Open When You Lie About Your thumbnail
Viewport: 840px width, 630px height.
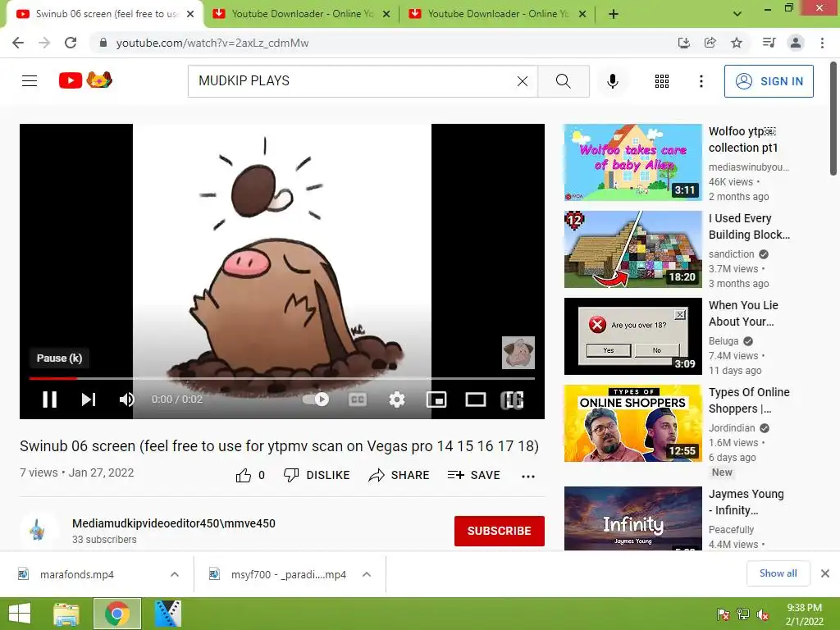tap(632, 336)
